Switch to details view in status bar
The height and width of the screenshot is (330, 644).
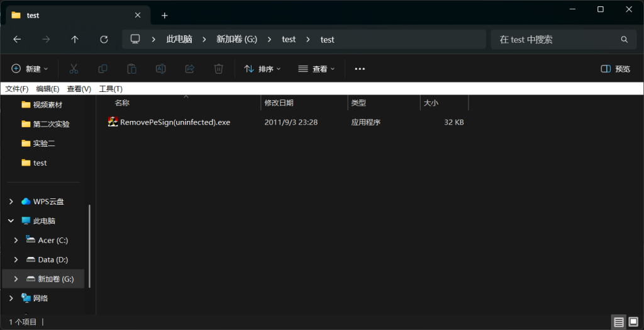coord(618,322)
